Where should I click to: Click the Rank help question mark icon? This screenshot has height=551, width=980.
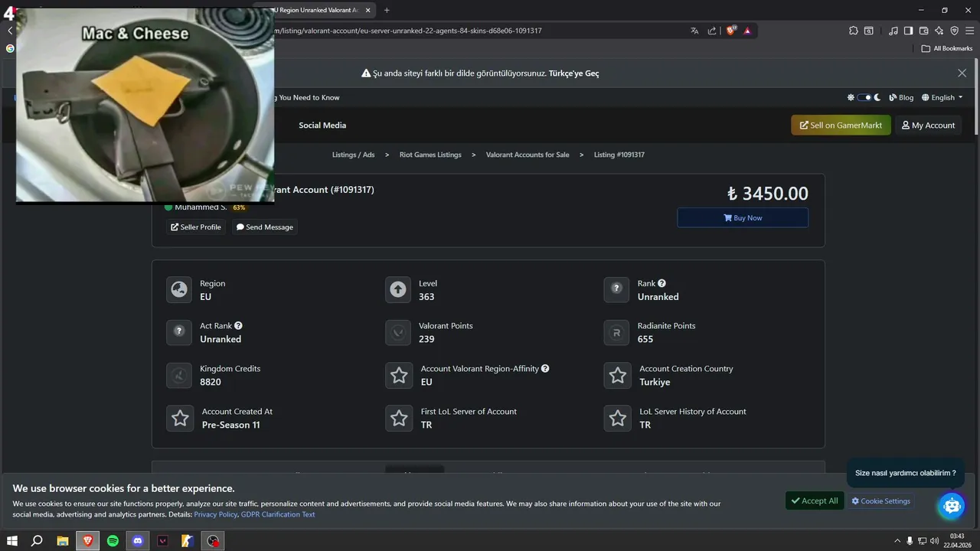(661, 283)
